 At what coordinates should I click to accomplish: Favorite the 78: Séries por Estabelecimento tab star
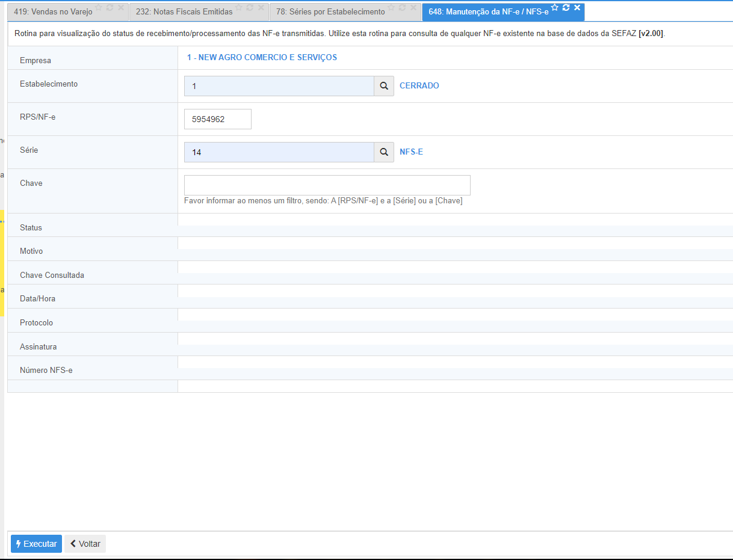point(391,8)
